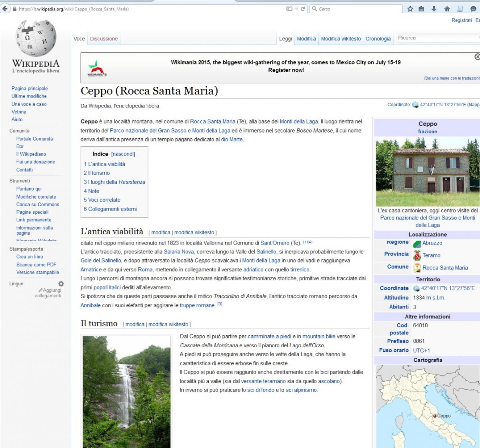480x448 pixels.
Task: Reload the page with the refresh icon
Action: click(303, 9)
